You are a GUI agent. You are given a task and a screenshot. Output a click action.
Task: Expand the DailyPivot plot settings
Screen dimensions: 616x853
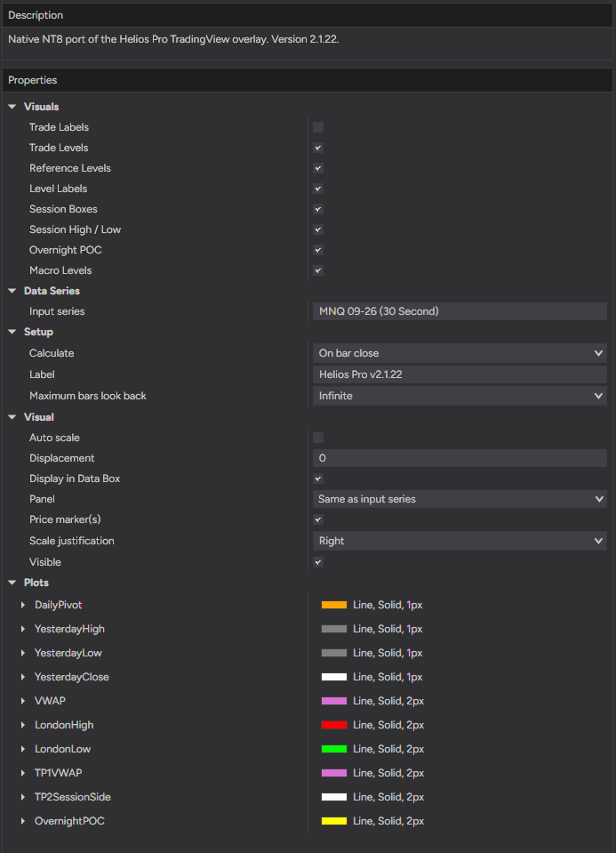[x=23, y=605]
